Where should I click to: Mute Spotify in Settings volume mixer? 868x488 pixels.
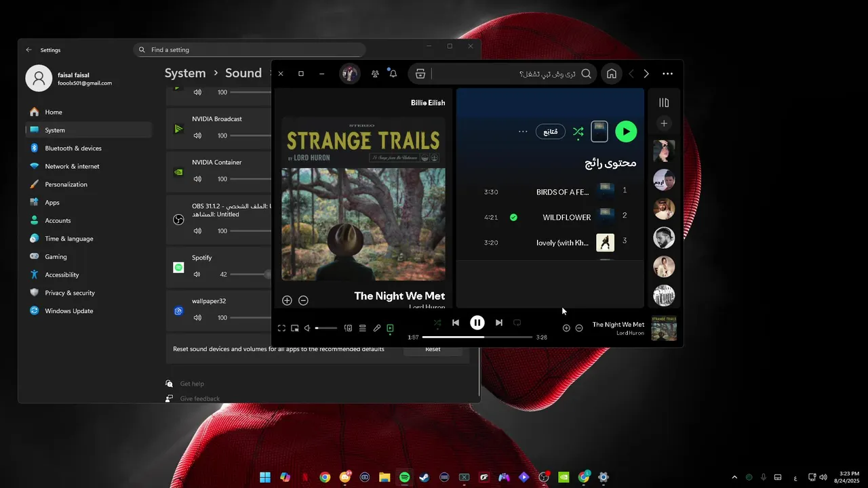[197, 274]
